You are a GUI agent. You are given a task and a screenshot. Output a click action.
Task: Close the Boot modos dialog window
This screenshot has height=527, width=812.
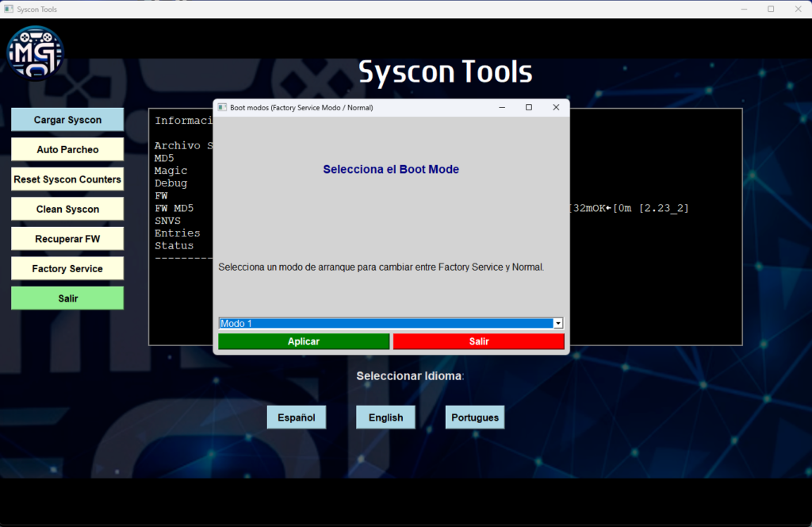pos(556,107)
